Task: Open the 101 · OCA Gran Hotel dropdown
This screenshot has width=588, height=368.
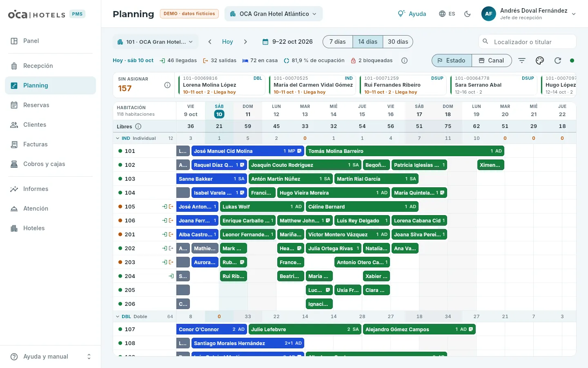Action: pyautogui.click(x=156, y=42)
